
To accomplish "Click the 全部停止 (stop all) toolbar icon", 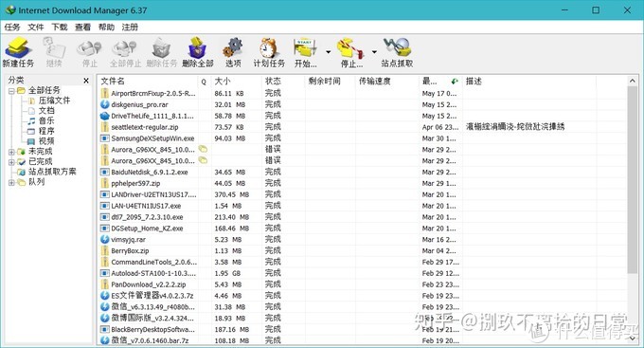I will [x=125, y=52].
